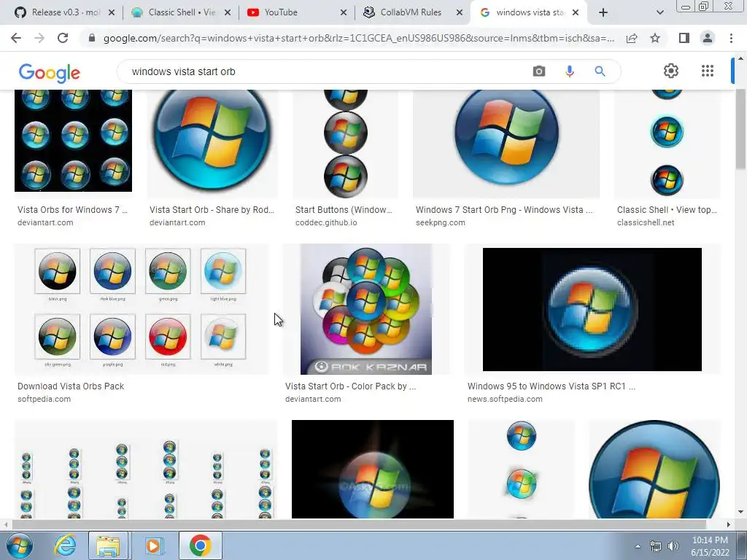This screenshot has height=560, width=747.
Task: Click the news.softpedia.com source text
Action: (x=505, y=399)
